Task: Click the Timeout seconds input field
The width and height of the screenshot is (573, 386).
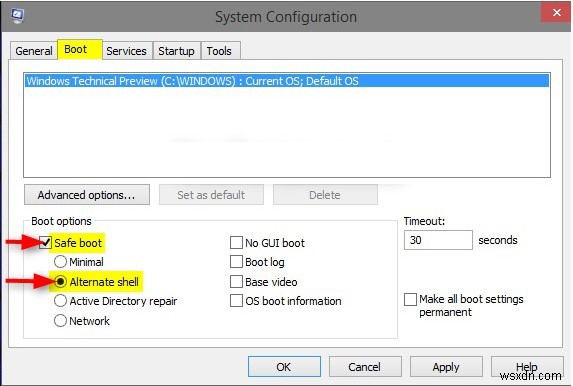Action: pyautogui.click(x=438, y=240)
